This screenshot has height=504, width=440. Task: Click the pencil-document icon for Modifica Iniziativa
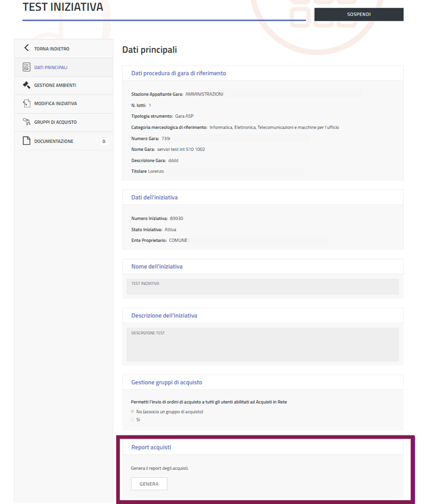tap(26, 103)
